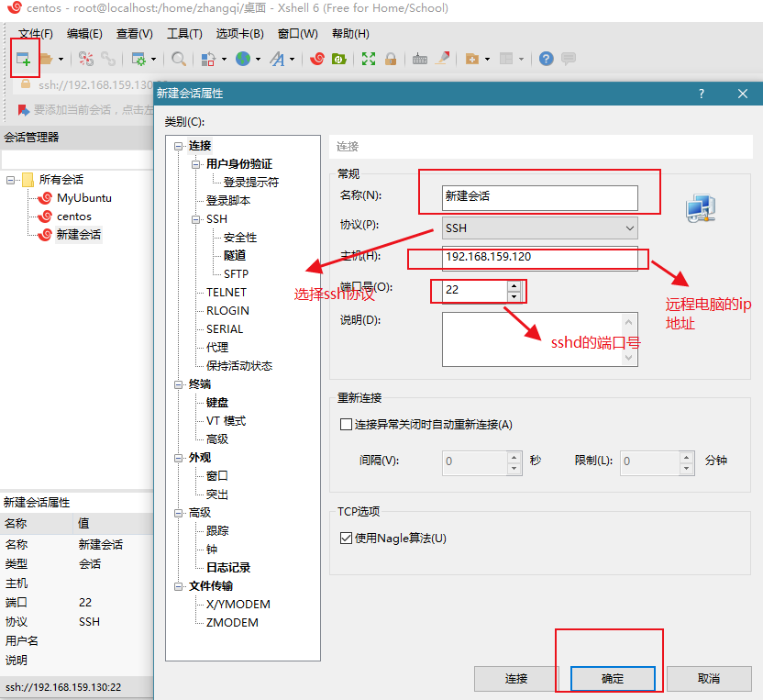This screenshot has width=763, height=700.
Task: Click the red bookmark flag icon
Action: pyautogui.click(x=23, y=110)
